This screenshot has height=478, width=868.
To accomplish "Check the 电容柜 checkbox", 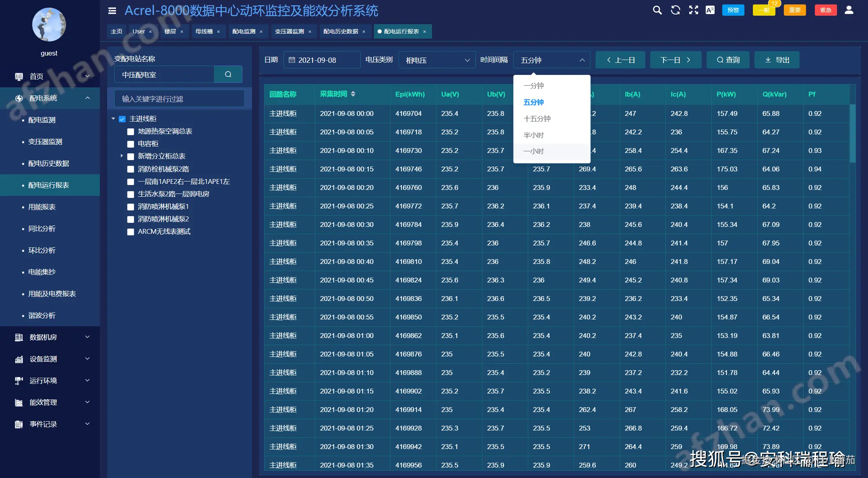I will [130, 144].
